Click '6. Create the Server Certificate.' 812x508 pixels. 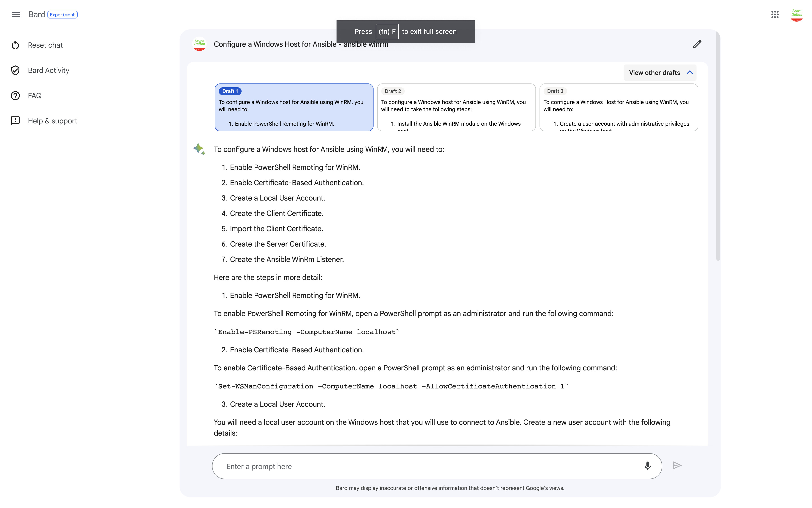point(273,244)
